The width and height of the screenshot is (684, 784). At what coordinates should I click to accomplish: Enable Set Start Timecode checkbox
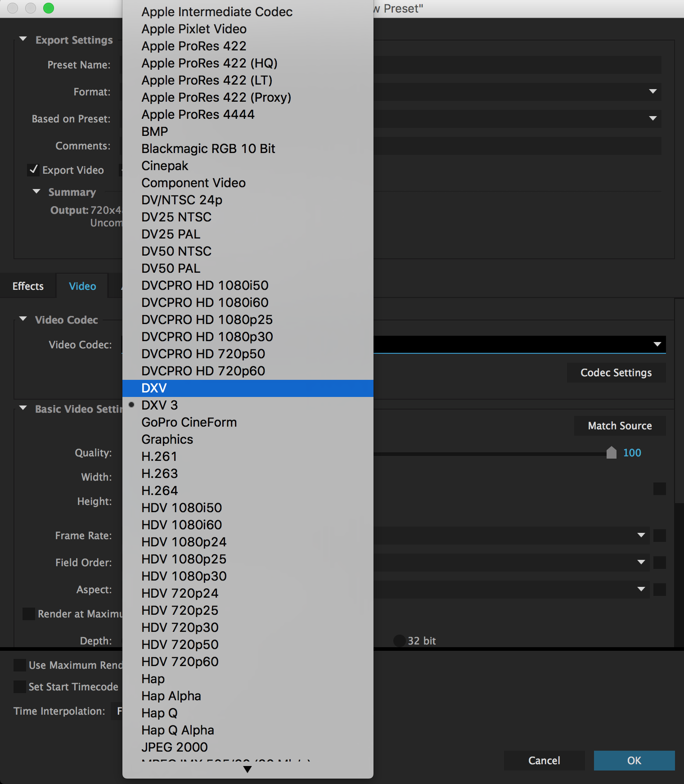20,687
